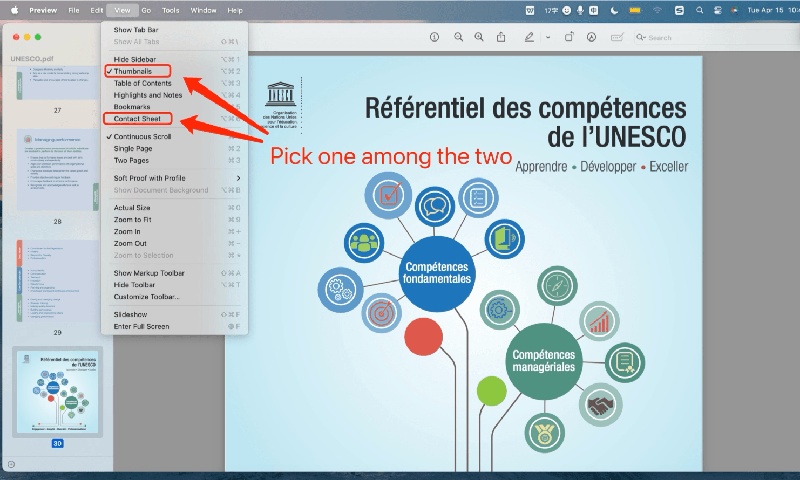Choose Zoom Out menu item
The width and height of the screenshot is (800, 480).
[174, 243]
